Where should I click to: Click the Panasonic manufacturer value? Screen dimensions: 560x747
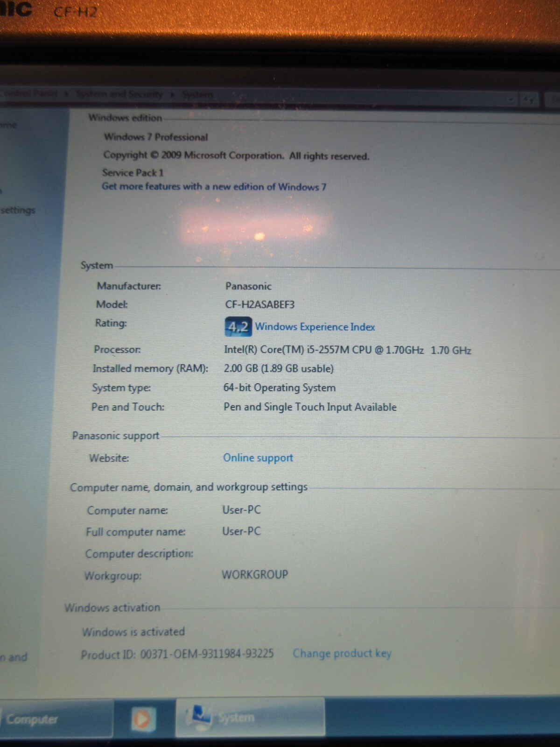(248, 286)
